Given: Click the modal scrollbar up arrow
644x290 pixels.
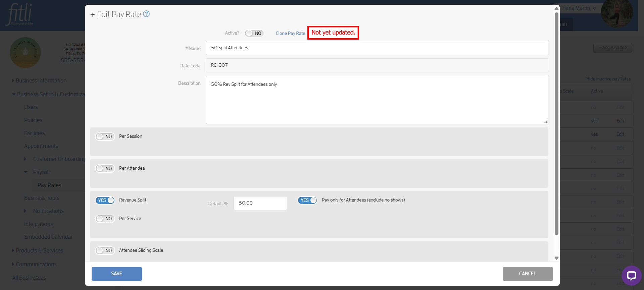Looking at the screenshot, I should [556, 8].
